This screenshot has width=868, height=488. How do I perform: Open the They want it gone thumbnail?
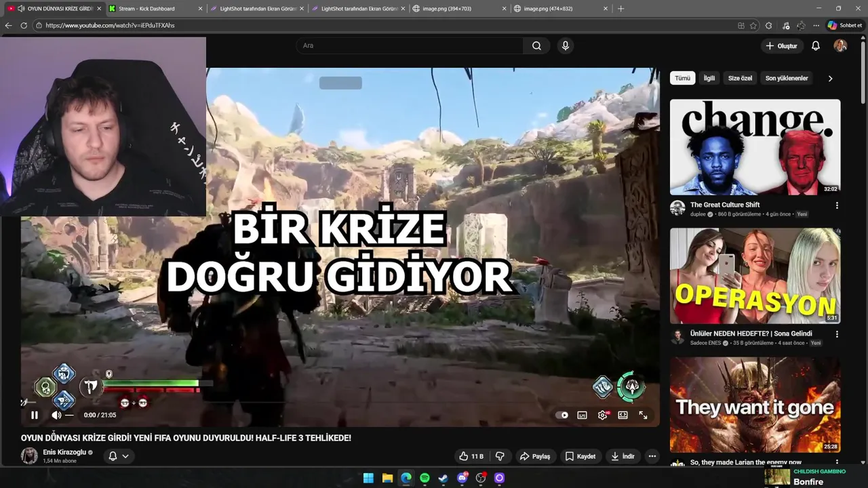tap(755, 405)
